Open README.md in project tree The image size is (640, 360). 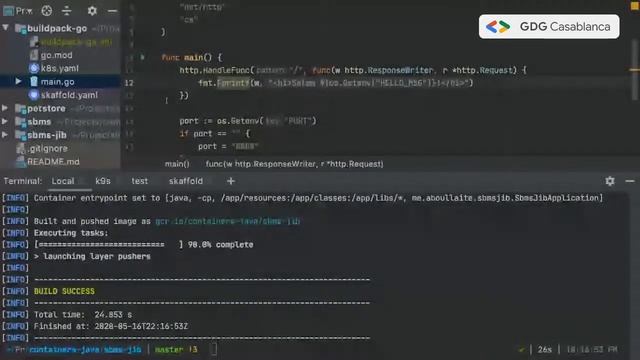click(53, 162)
